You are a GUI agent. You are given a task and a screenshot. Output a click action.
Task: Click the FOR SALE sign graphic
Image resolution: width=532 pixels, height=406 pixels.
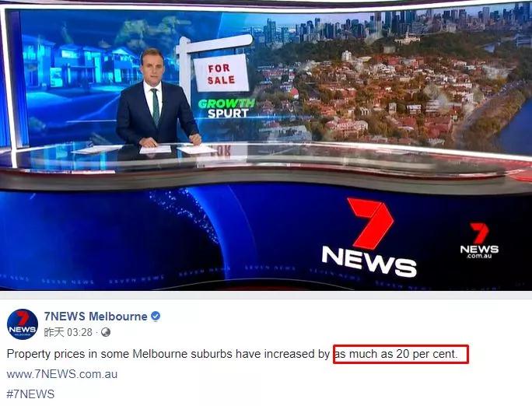pos(221,73)
